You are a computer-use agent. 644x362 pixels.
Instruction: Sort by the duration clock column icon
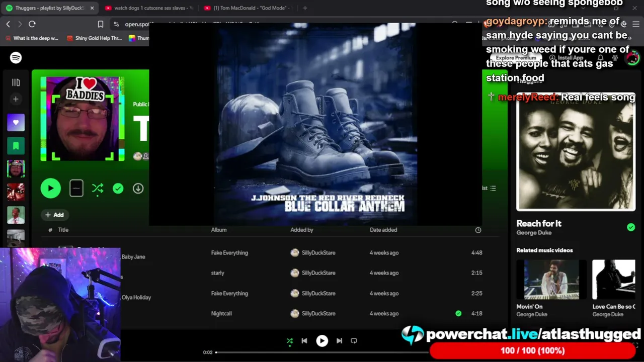coord(478,230)
